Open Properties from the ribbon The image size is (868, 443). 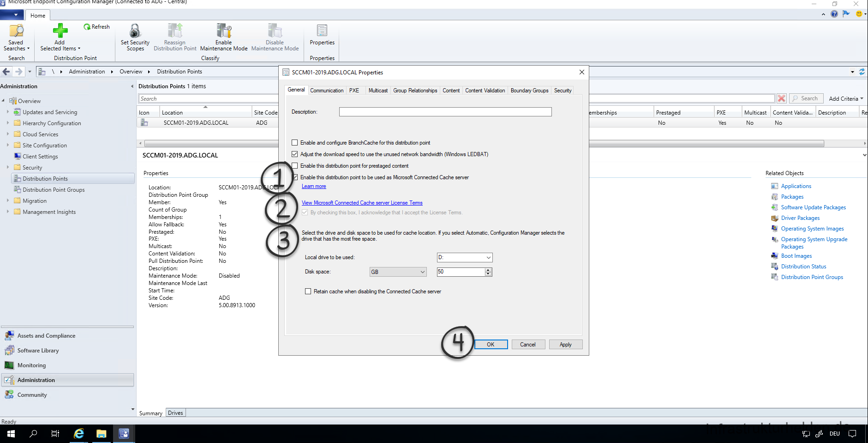[322, 35]
